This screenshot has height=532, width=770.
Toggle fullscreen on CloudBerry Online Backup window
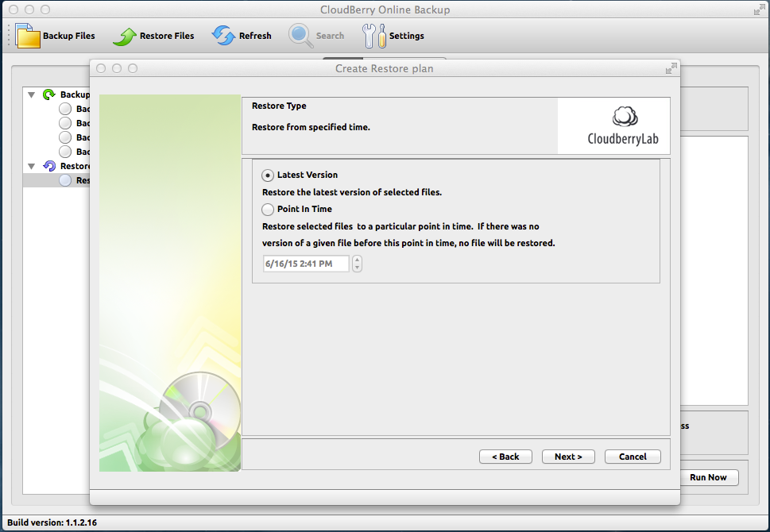(759, 10)
